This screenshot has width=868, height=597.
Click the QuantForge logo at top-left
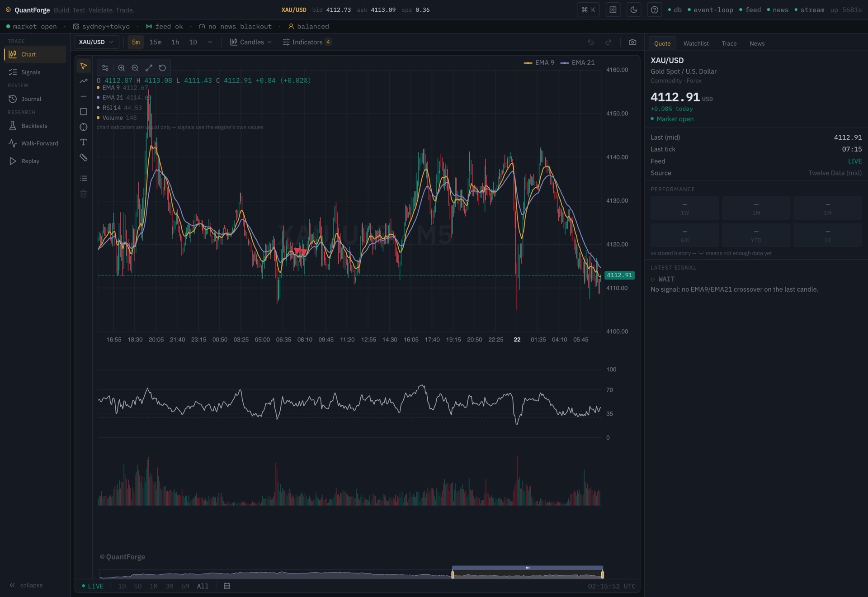(27, 10)
